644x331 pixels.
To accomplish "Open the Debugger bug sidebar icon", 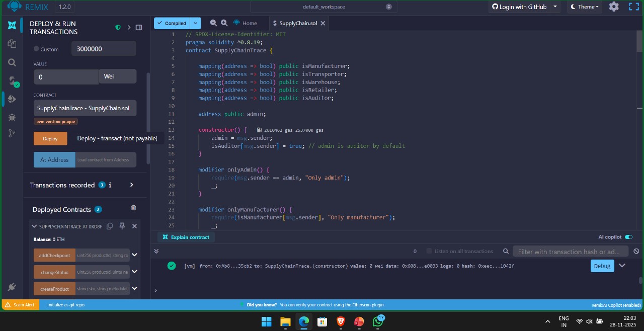I will tap(12, 117).
